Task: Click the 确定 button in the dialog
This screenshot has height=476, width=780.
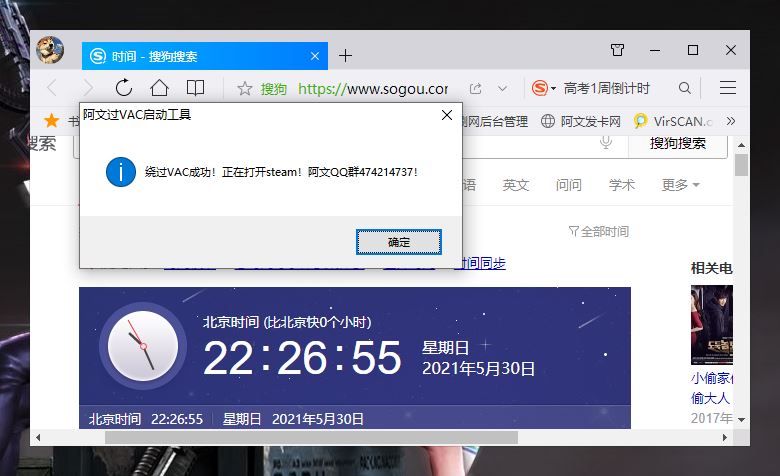Action: coord(398,242)
